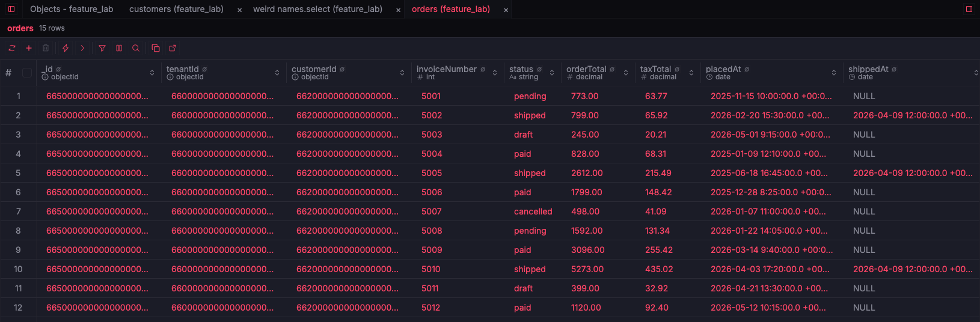
Task: Click null indicator beside shippedAt header
Action: coord(894,70)
